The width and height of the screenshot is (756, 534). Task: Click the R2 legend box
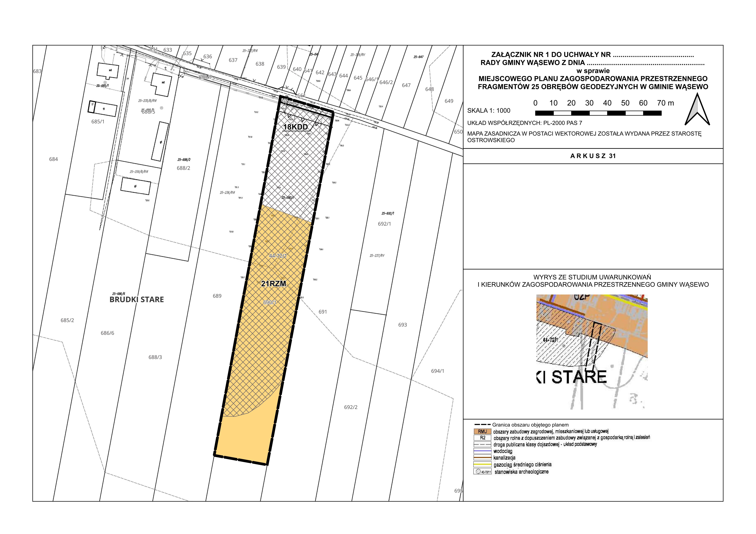click(x=482, y=438)
